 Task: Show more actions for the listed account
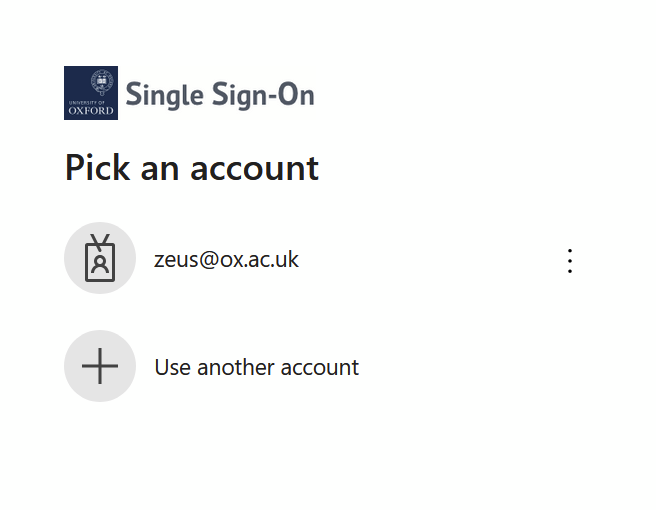(x=570, y=261)
